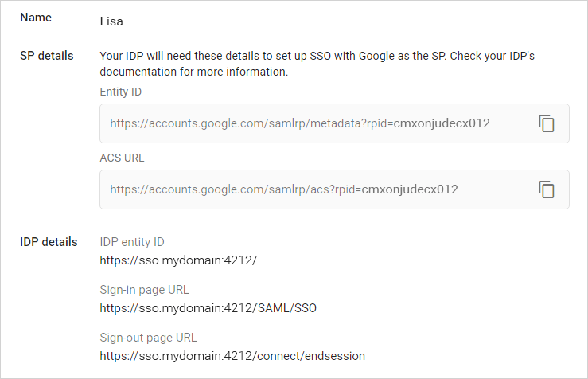Image resolution: width=588 pixels, height=379 pixels.
Task: Click the Name label
Action: tap(34, 17)
